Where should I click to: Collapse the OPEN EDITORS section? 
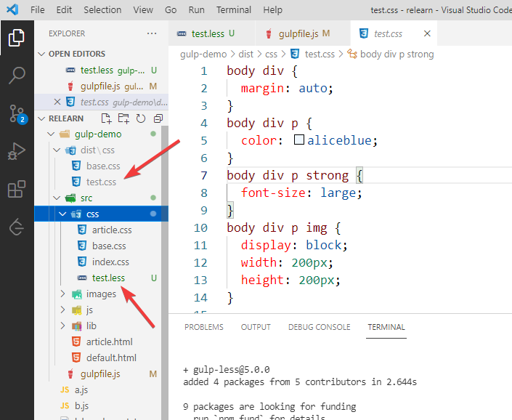41,54
